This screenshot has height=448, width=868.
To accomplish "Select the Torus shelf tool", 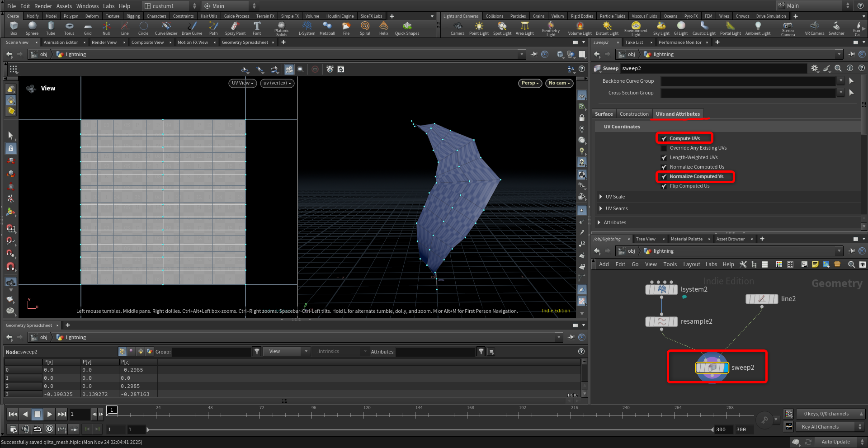I will pyautogui.click(x=69, y=28).
